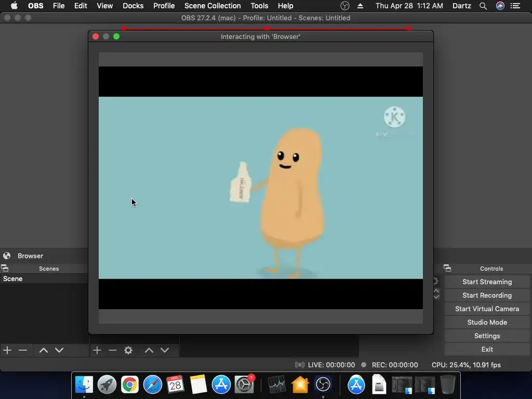The height and width of the screenshot is (399, 532).
Task: Remove the selected scene using the Scenes minus button
Action: [23, 350]
